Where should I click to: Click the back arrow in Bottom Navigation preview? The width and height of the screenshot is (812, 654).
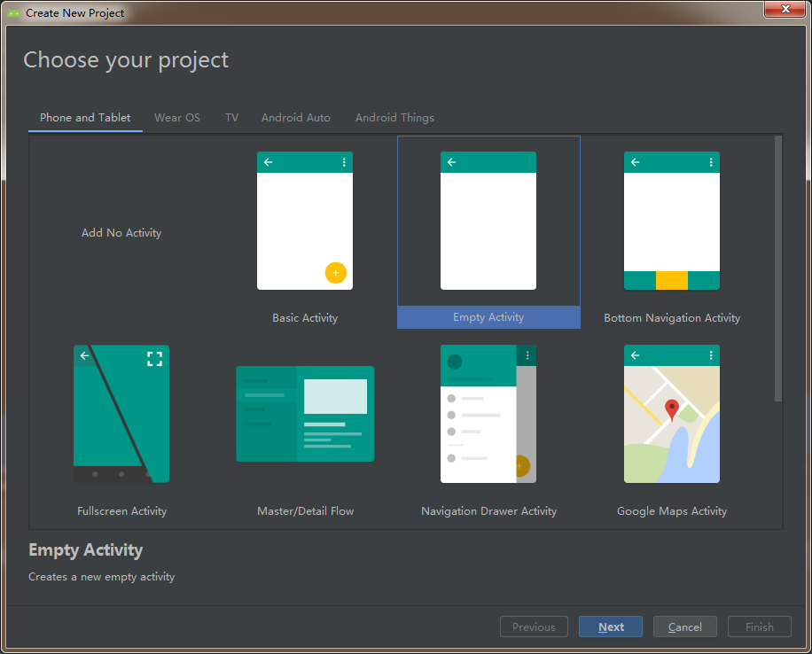pos(635,162)
